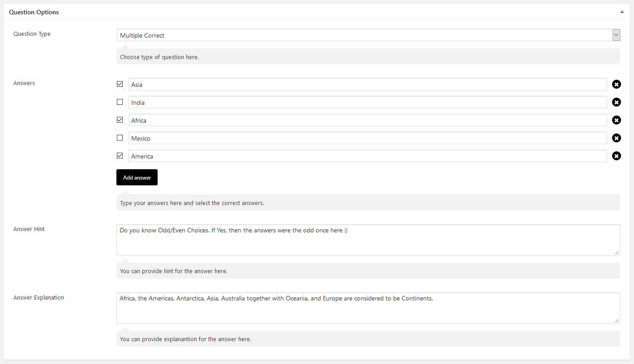634x364 pixels.
Task: Focus the Answer Explanation text area
Action: pyautogui.click(x=368, y=308)
